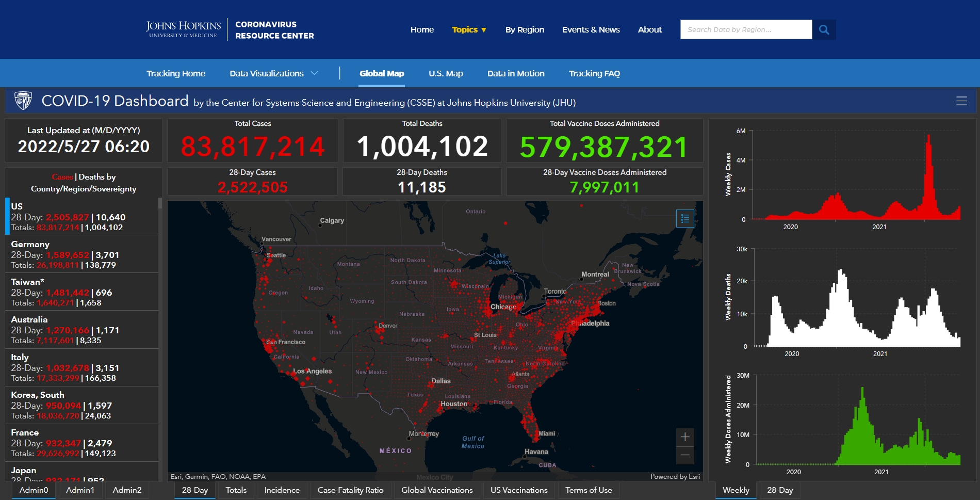
Task: Expand the Data Visualizations dropdown
Action: point(274,73)
